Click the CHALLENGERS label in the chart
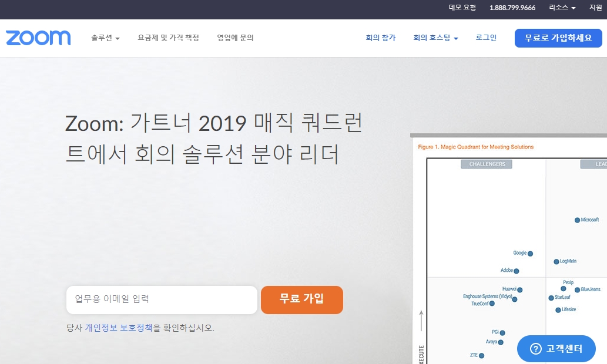607x364 pixels. click(x=487, y=164)
